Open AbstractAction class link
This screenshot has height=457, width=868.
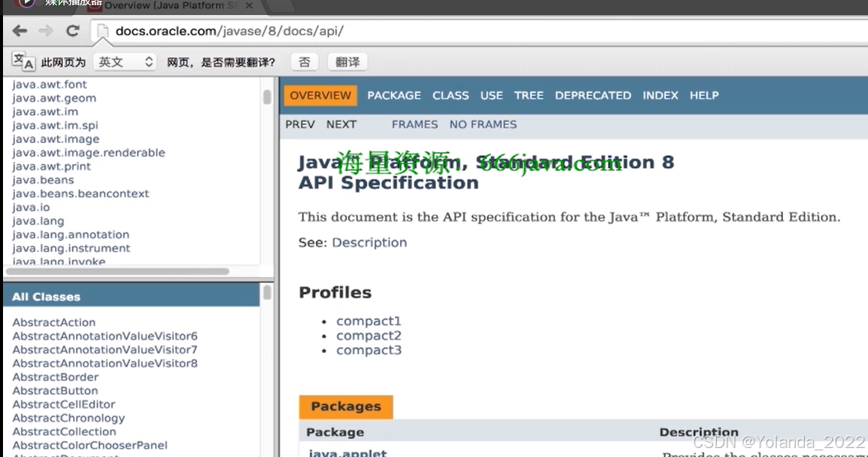[53, 322]
